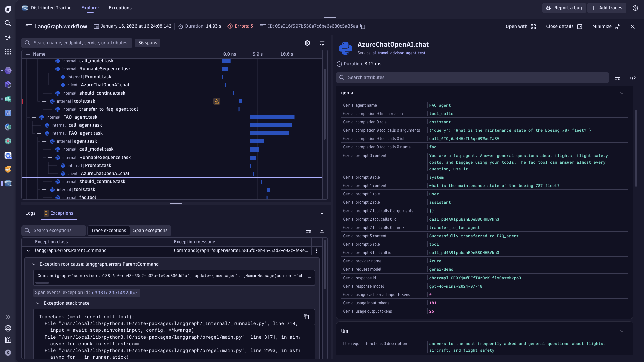Collapse the gen ai attributes section
Image resolution: width=644 pixels, height=362 pixels.
point(622,93)
